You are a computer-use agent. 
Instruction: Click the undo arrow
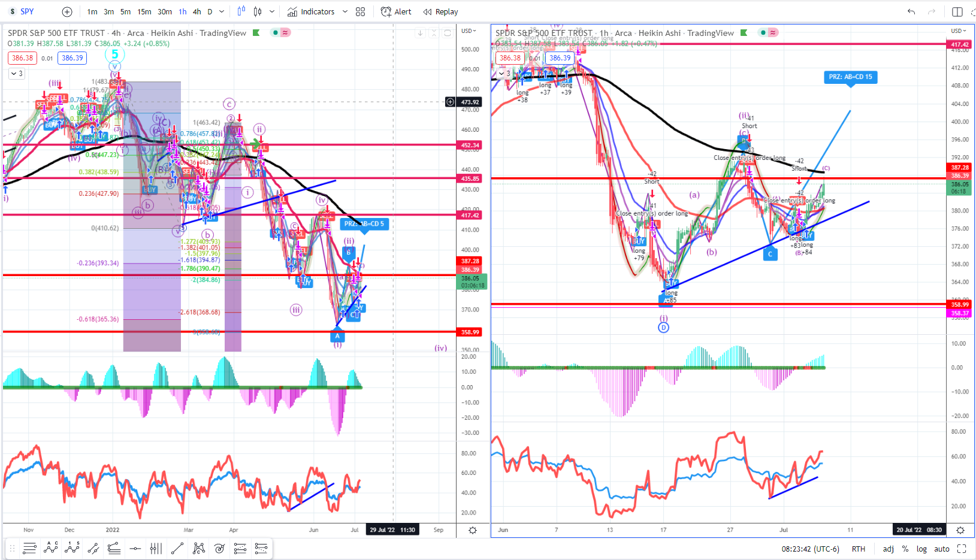tap(911, 11)
